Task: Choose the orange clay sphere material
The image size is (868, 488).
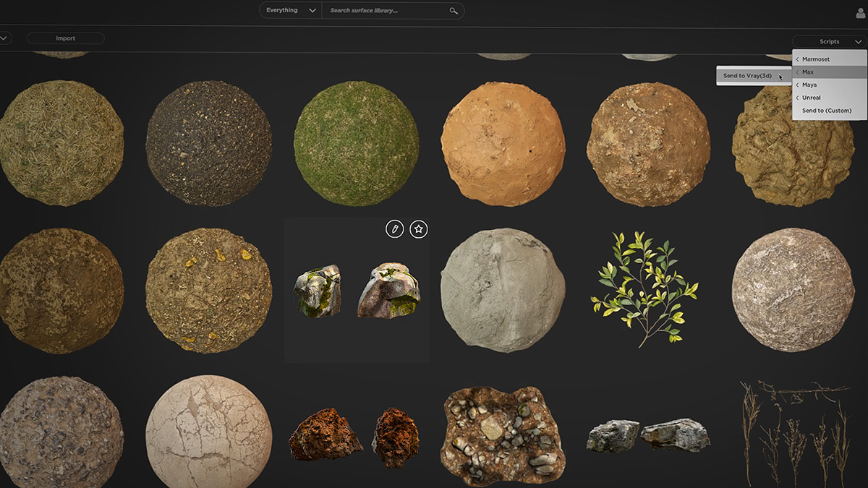Action: (x=503, y=143)
